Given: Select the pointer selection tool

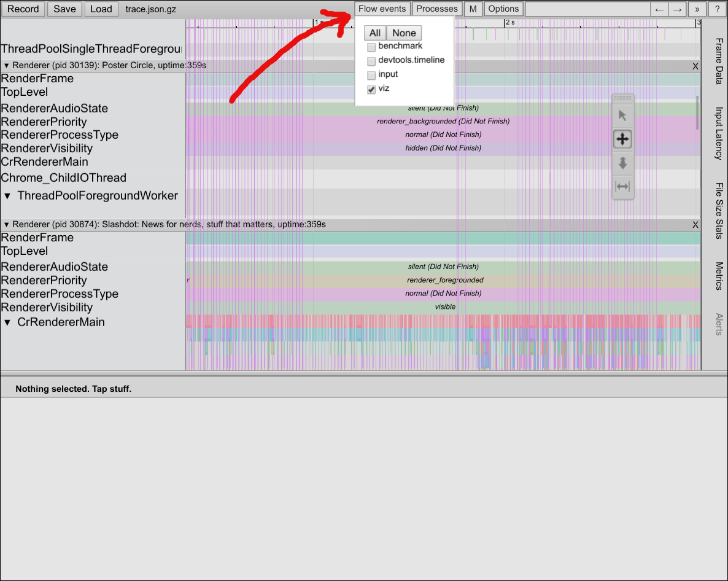Looking at the screenshot, I should [622, 115].
